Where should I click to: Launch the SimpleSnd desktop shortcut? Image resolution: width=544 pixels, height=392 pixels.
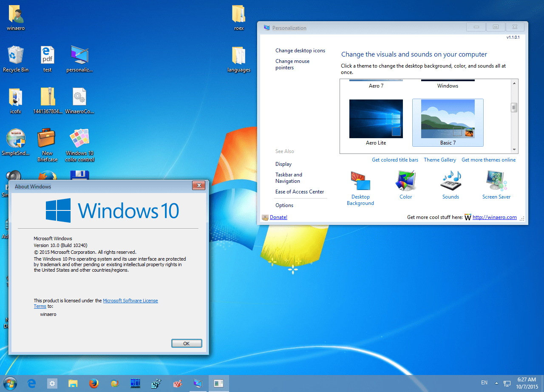pyautogui.click(x=16, y=138)
